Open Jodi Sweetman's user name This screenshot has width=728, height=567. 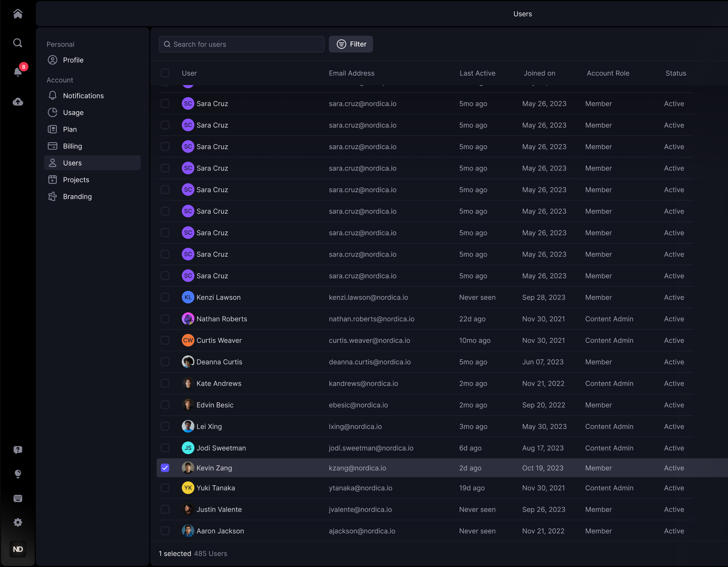pos(221,448)
